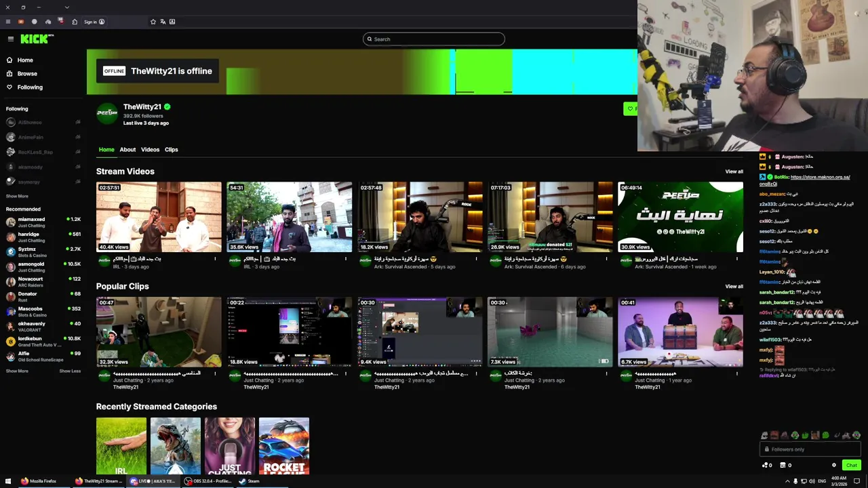Switch to the Videos tab
Screen dimensions: 868x488
[x=150, y=150]
